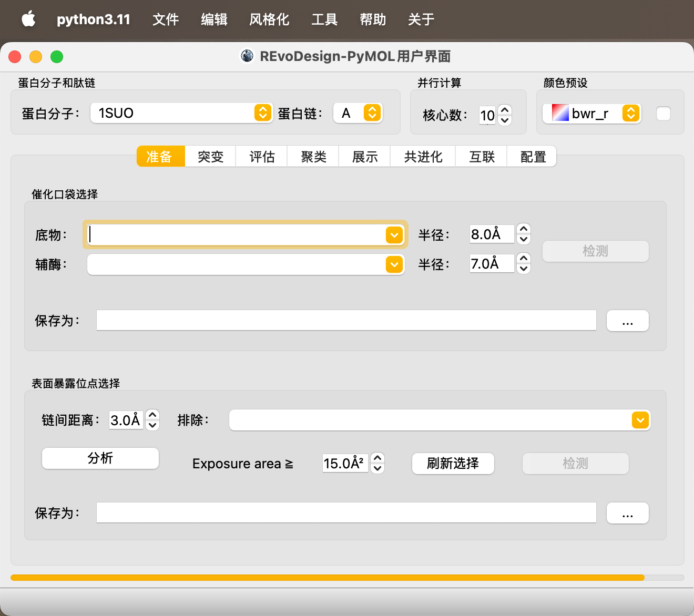
Task: Click 检测 button in 表面暴露位点选择
Action: click(576, 464)
